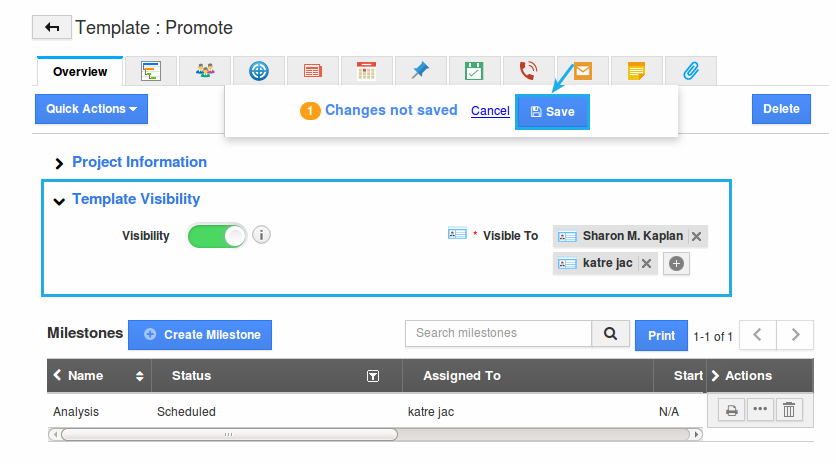Delete the Analysis milestone with trash icon
Image resolution: width=836 pixels, height=464 pixels.
point(789,410)
